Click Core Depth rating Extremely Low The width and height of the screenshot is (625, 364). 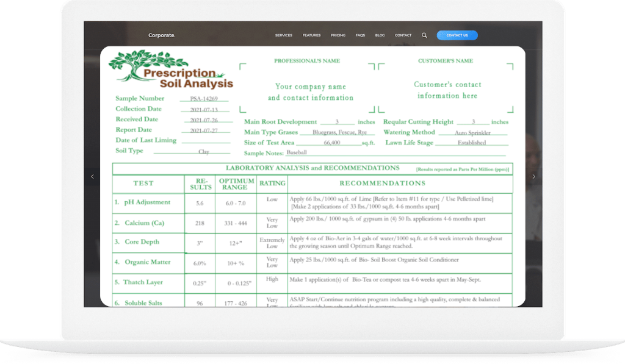tap(272, 243)
